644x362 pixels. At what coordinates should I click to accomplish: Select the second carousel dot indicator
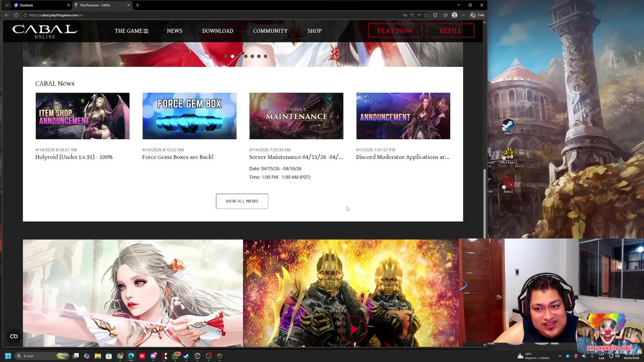tap(232, 56)
